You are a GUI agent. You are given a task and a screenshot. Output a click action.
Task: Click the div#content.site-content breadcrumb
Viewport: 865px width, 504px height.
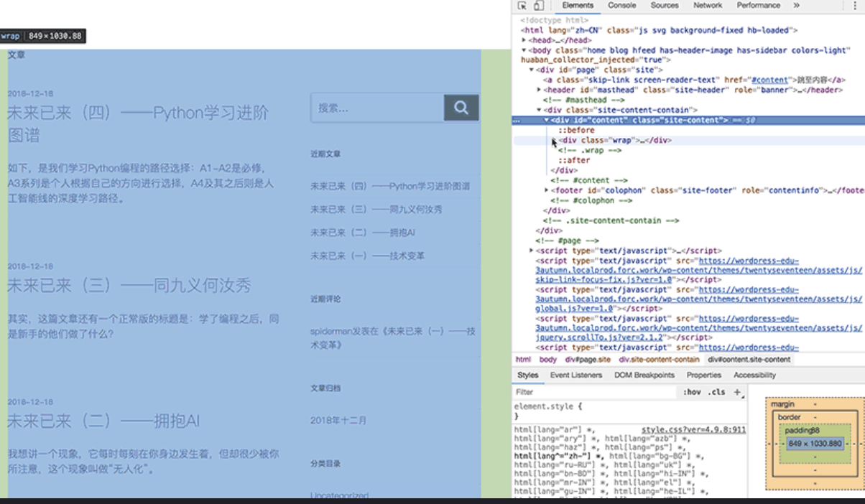(749, 359)
